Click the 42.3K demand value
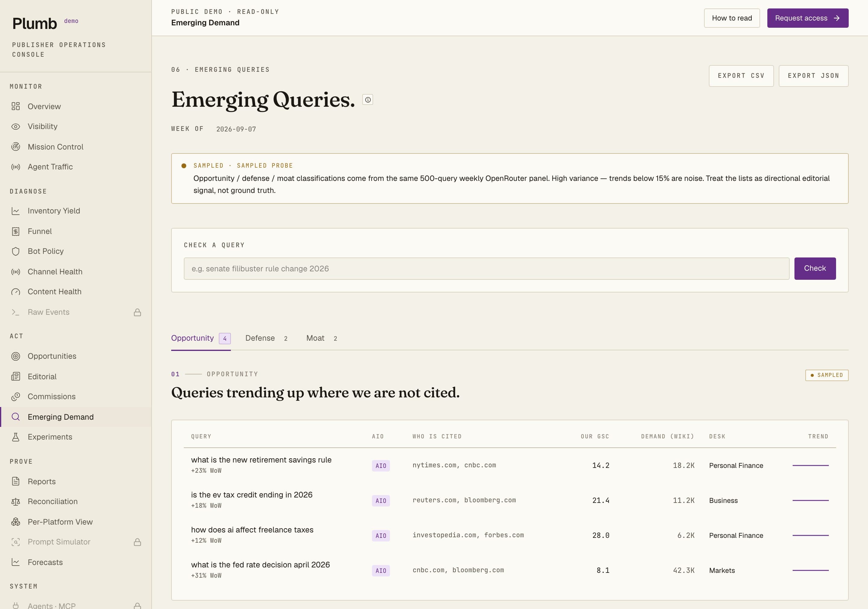Image resolution: width=868 pixels, height=609 pixels. (x=684, y=570)
